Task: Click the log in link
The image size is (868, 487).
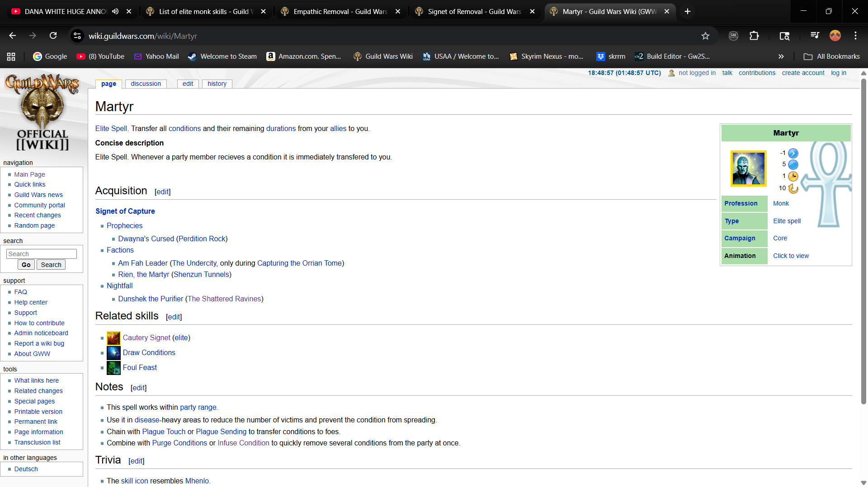Action: [839, 73]
